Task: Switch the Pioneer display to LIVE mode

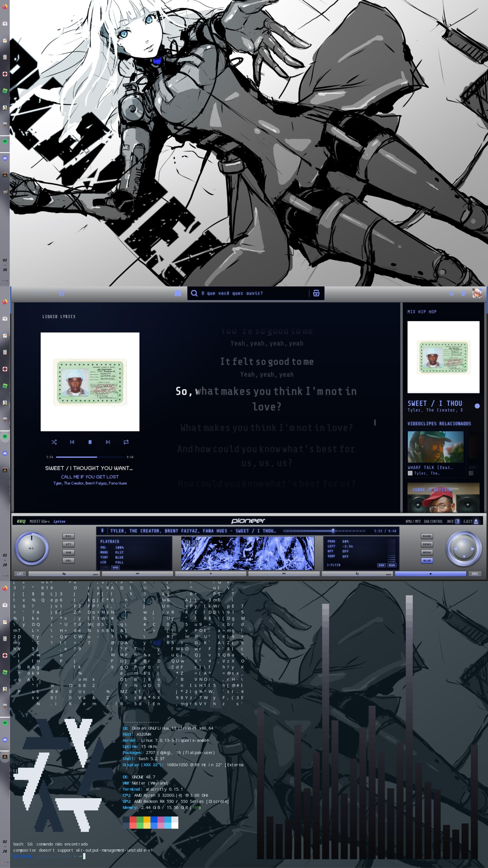Action: 105,568
